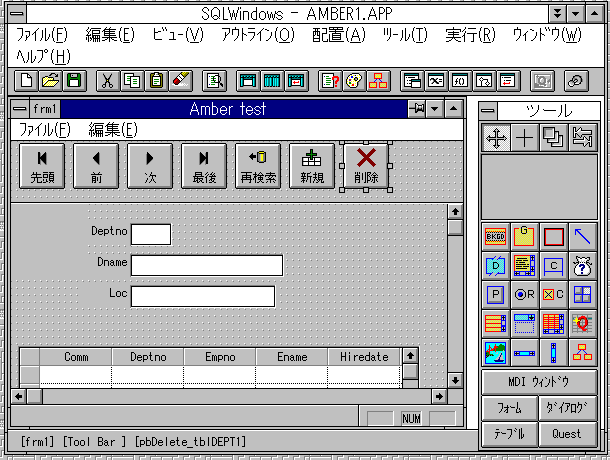This screenshot has width=610, height=460.
Task: Click the テーブル button in tools
Action: [510, 434]
